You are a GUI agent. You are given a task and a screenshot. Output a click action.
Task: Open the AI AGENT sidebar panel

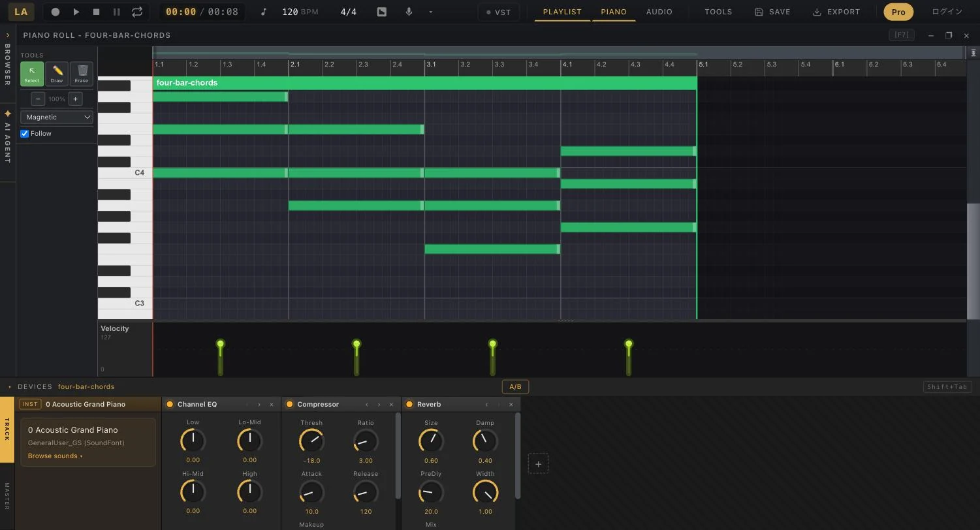[x=7, y=137]
